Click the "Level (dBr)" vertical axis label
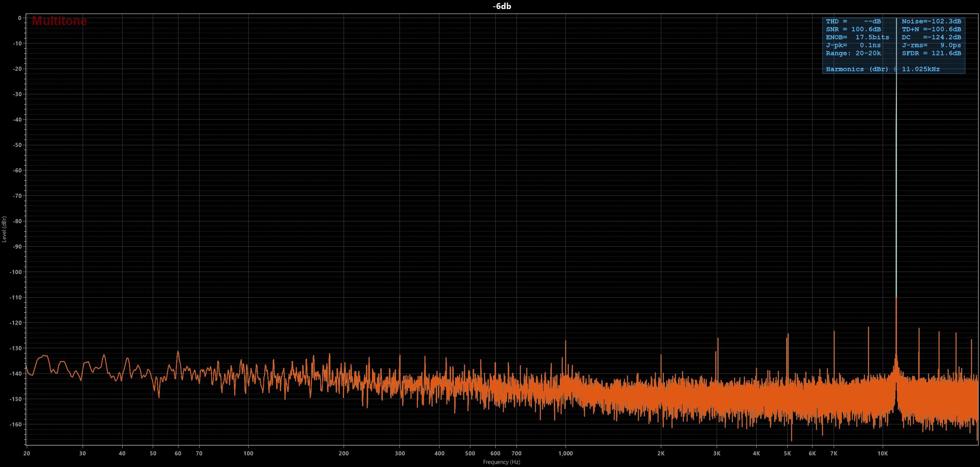The width and height of the screenshot is (980, 467). tap(4, 229)
